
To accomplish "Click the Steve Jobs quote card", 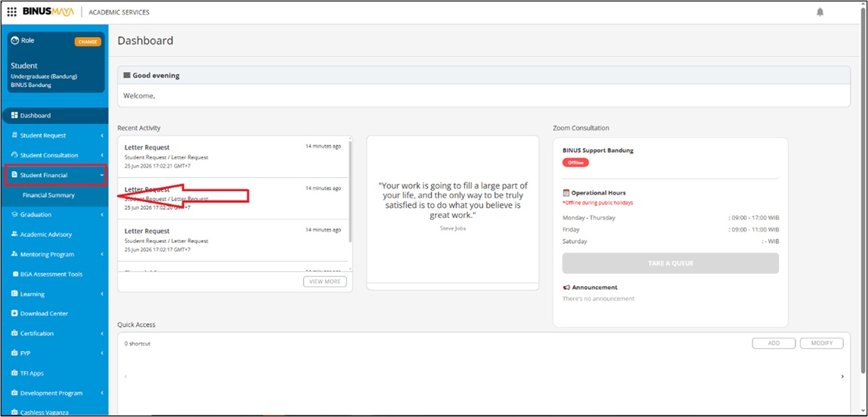I will 453,213.
